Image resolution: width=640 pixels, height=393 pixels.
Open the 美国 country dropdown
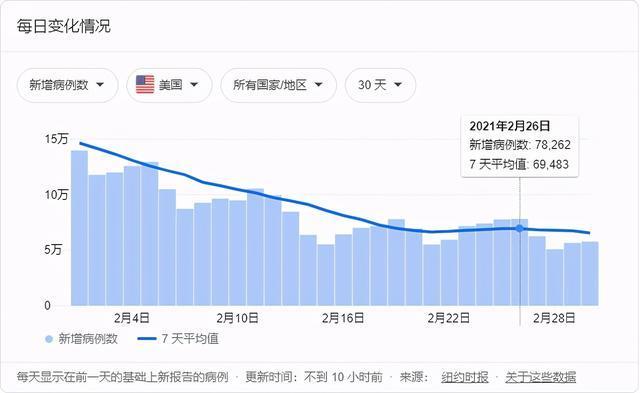click(x=169, y=85)
